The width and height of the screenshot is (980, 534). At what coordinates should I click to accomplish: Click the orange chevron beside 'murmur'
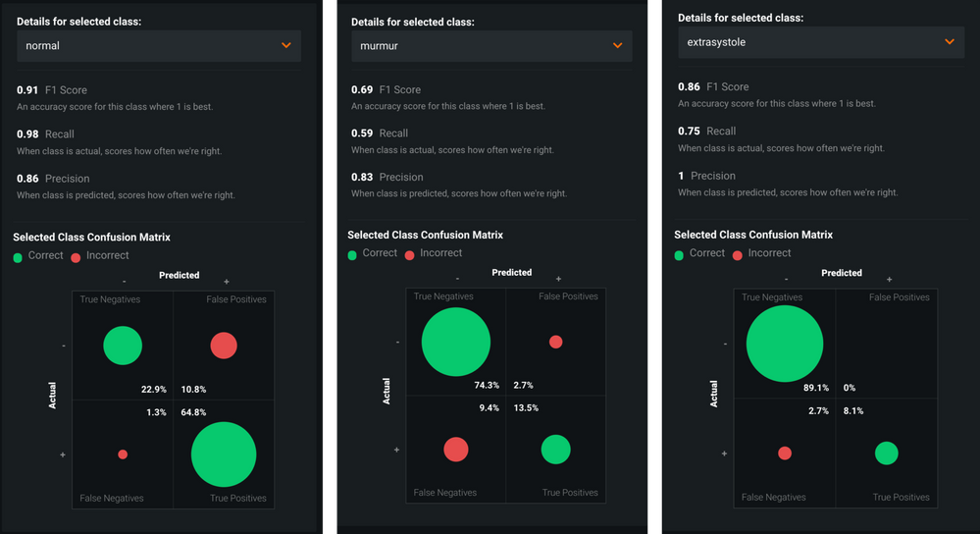click(617, 46)
